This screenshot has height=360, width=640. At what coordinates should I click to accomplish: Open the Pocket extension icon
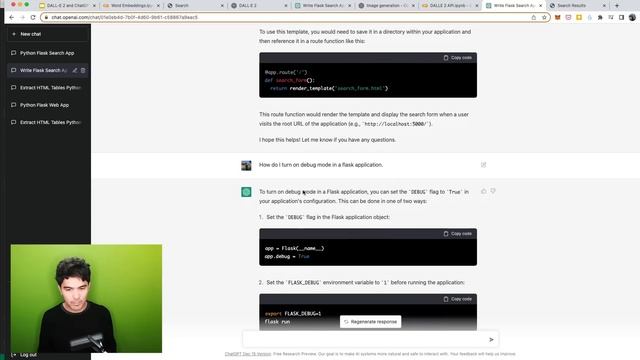(568, 18)
